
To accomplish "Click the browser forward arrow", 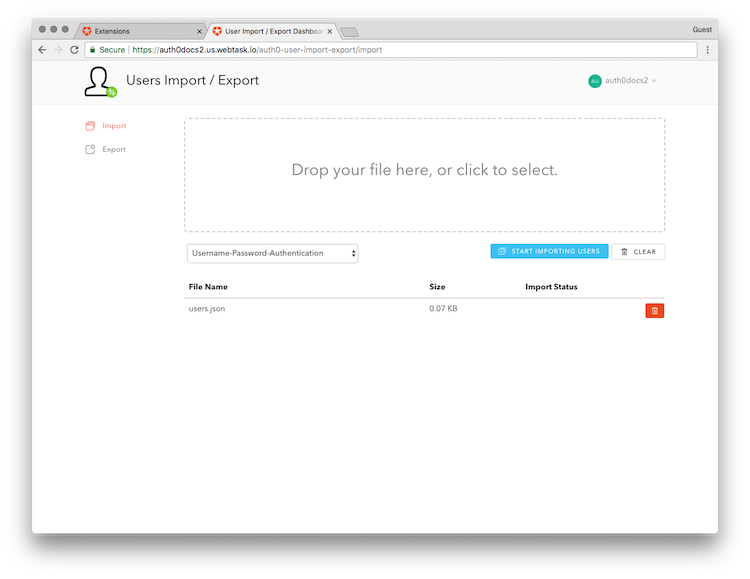I will (58, 50).
